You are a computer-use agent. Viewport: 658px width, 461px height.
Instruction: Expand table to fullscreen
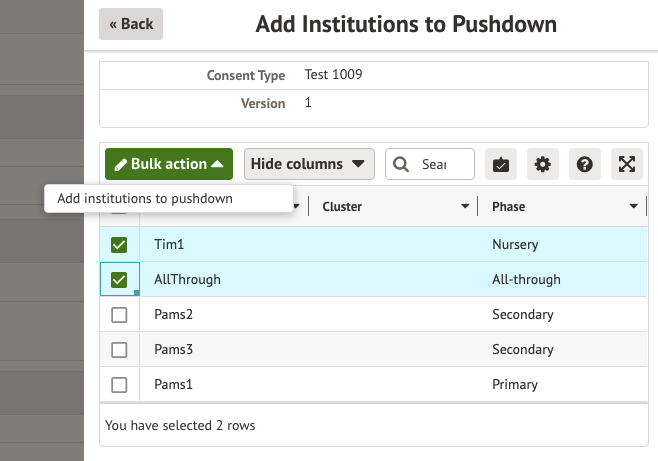627,164
